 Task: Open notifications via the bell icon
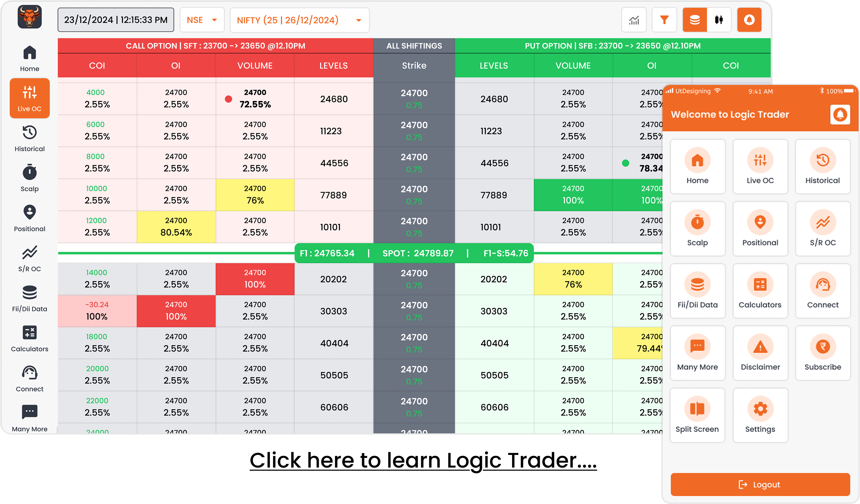[x=749, y=20]
